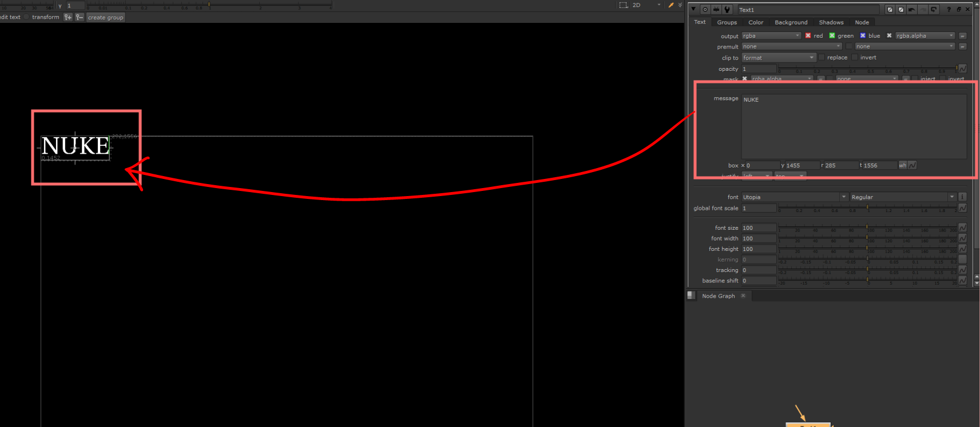Toggle the green channel checkbox
Viewport: 980px width, 427px height.
(832, 36)
